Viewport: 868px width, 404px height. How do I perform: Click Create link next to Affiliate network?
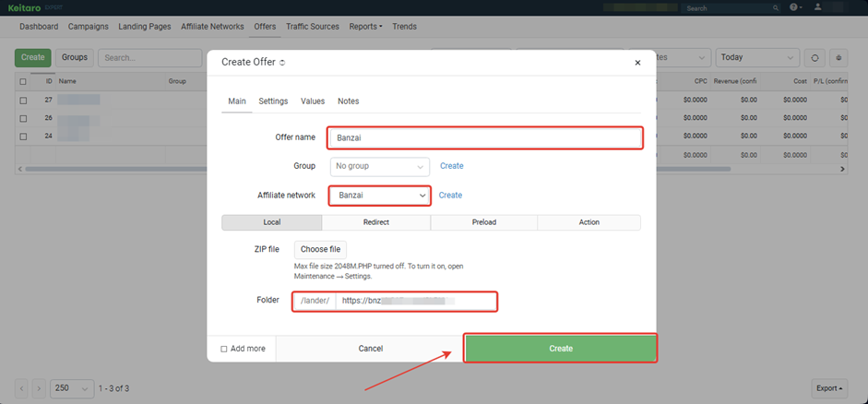(451, 196)
